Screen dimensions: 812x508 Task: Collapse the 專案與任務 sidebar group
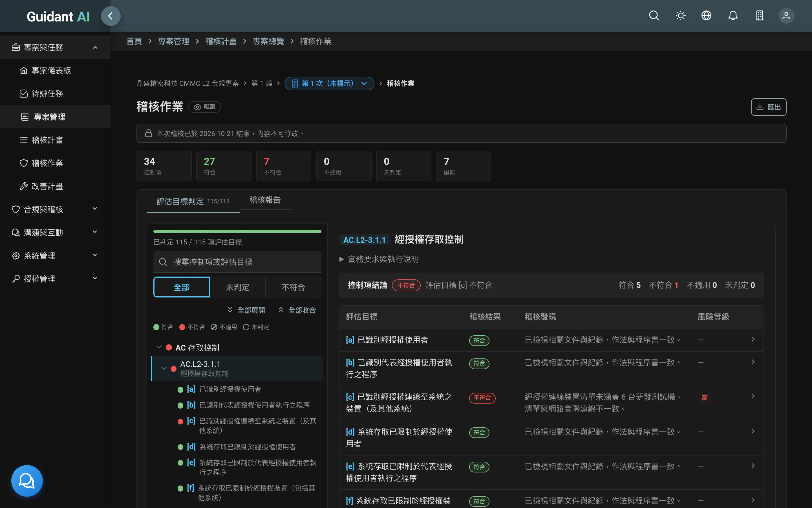[55, 47]
